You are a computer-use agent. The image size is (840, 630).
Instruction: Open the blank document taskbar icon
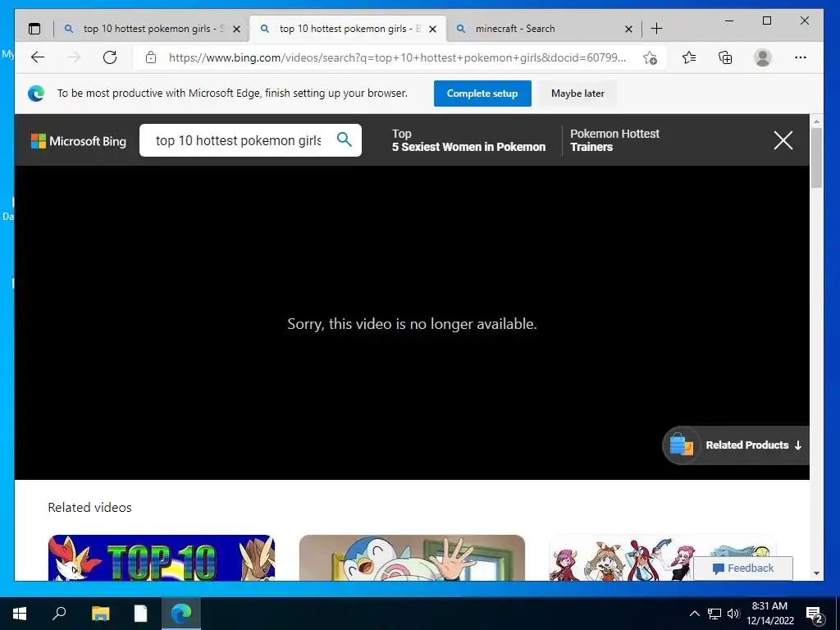tap(140, 614)
